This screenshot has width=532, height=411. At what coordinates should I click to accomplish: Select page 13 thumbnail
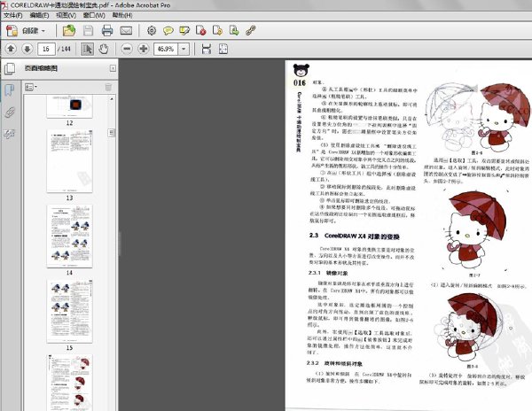coord(69,161)
